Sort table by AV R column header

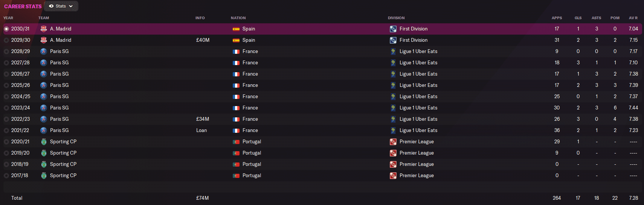click(633, 18)
